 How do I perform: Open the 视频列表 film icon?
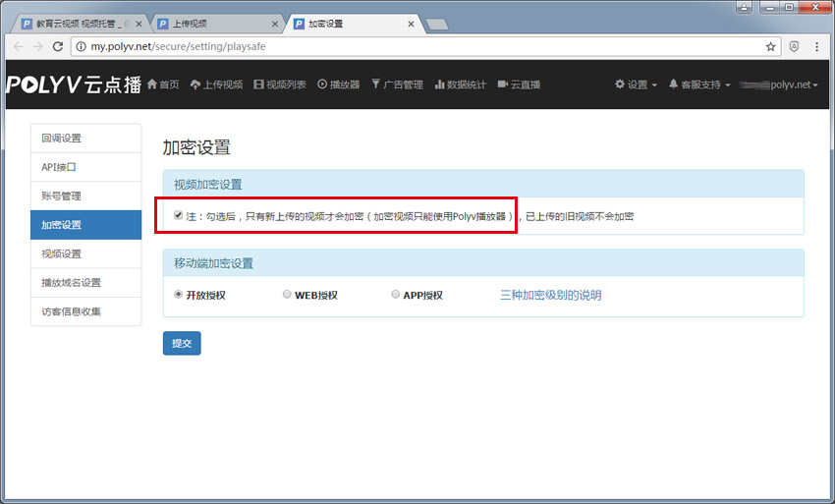pyautogui.click(x=258, y=84)
